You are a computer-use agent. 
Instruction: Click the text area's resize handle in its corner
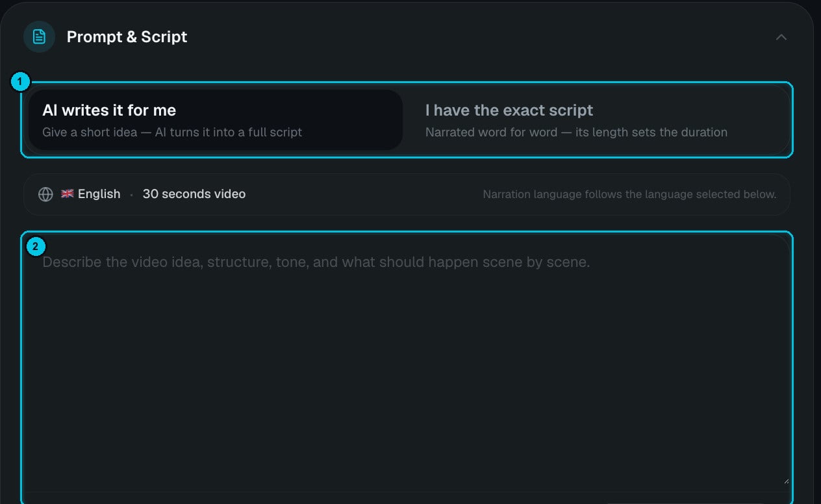coord(786,480)
